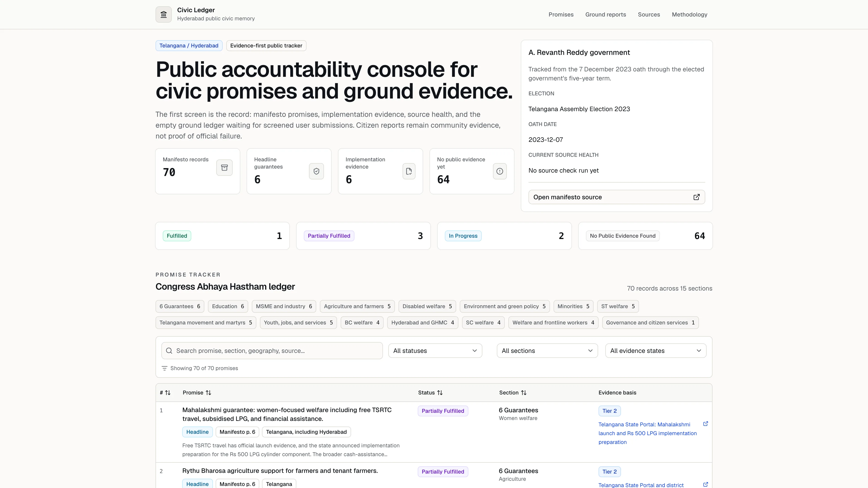Click the Fulfilled status summary card
868x488 pixels.
[222, 236]
